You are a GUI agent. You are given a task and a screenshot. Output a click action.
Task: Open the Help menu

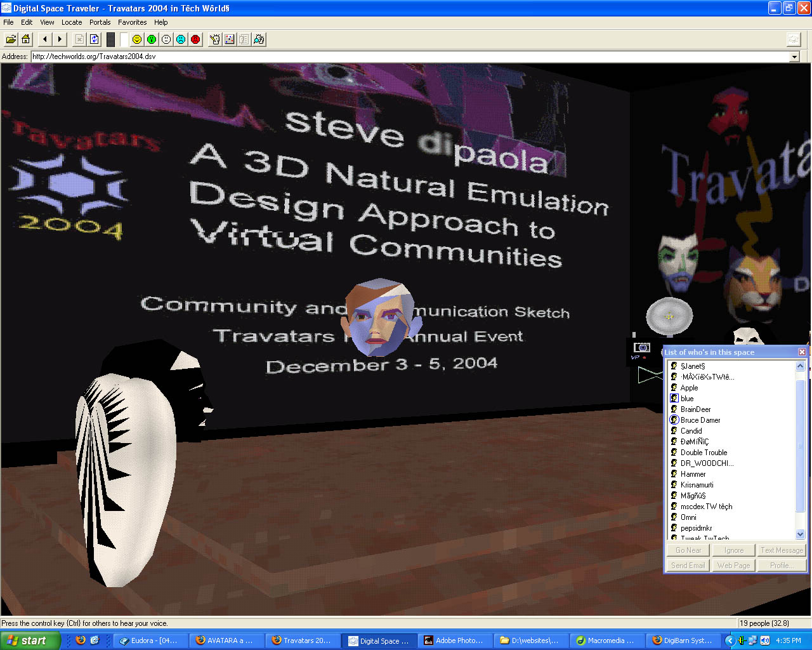click(161, 22)
